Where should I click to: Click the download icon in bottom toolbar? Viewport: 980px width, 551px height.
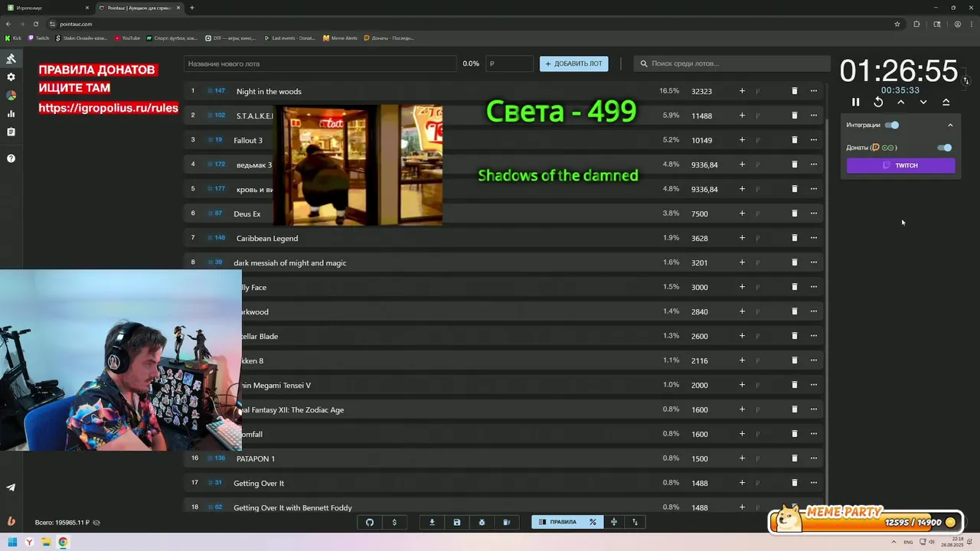click(432, 522)
